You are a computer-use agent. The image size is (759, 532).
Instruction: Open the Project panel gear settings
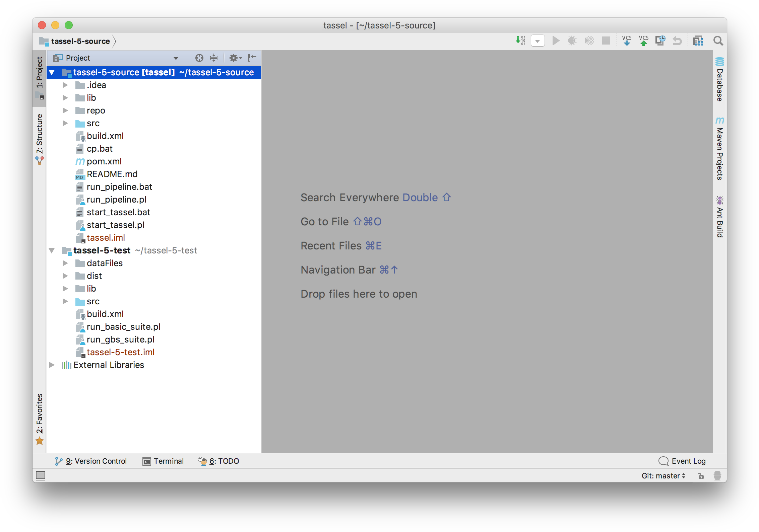pos(235,58)
